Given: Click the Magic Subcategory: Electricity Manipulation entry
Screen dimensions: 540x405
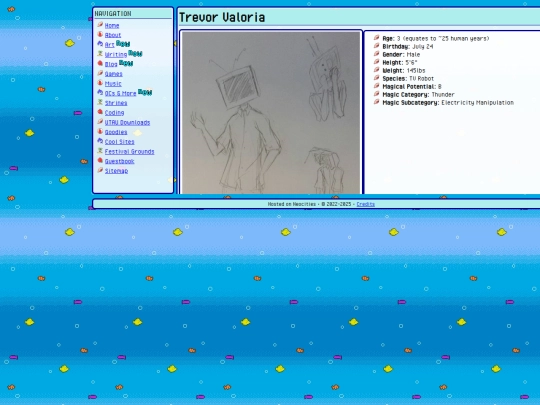Looking at the screenshot, I should 448,103.
